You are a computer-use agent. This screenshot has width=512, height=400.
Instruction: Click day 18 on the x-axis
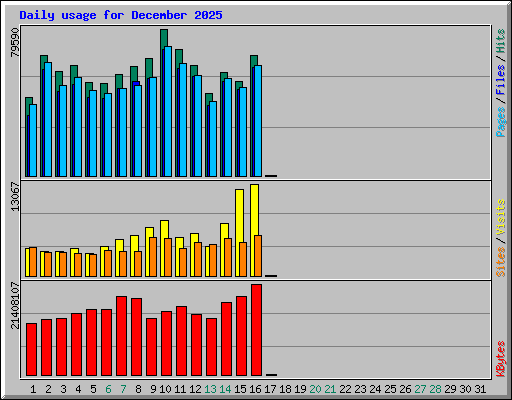[x=285, y=389]
